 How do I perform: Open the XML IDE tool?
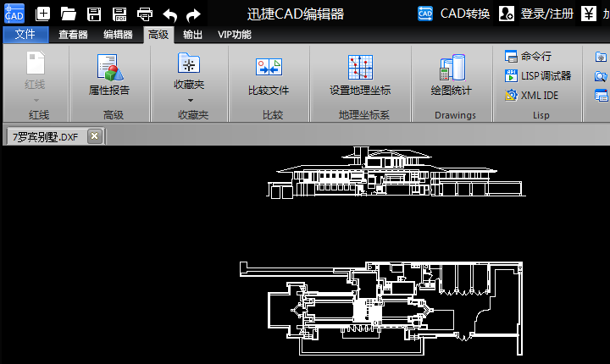(531, 96)
